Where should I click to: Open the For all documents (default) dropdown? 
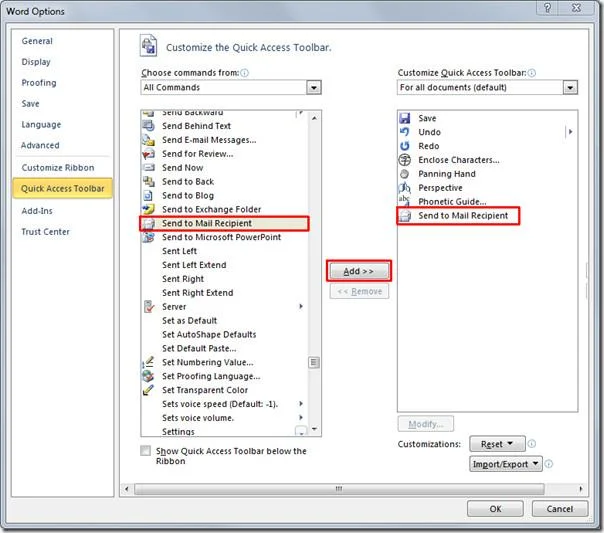[x=570, y=87]
